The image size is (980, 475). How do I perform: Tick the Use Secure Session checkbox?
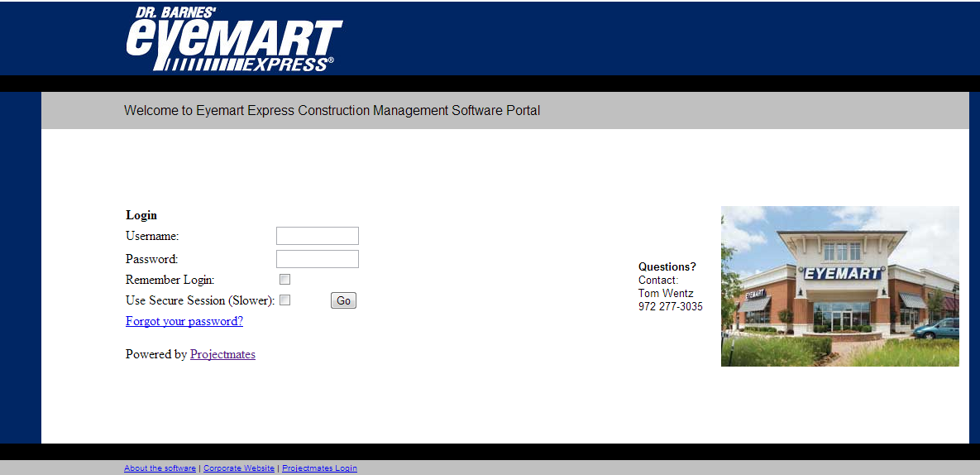(x=285, y=300)
